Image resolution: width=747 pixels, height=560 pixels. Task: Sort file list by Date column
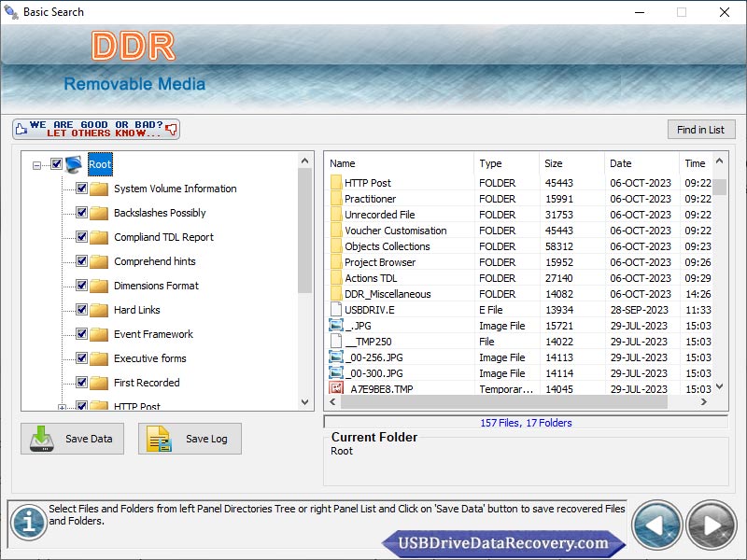click(641, 163)
